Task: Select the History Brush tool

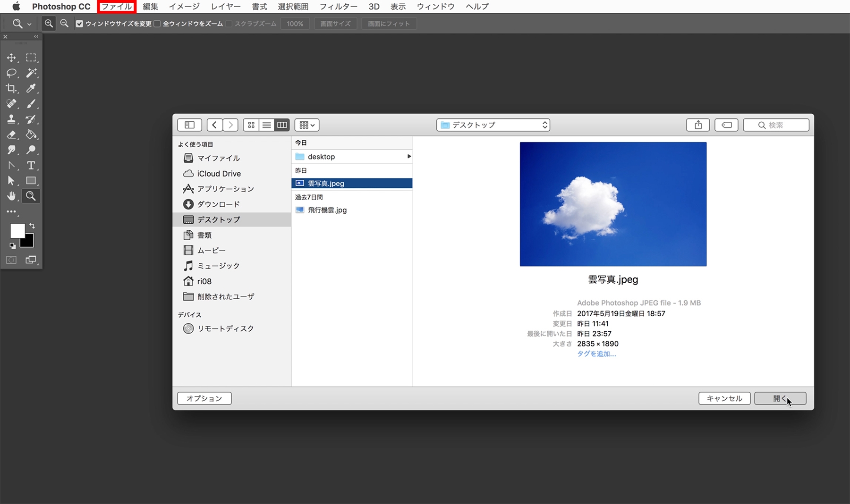Action: pyautogui.click(x=31, y=119)
